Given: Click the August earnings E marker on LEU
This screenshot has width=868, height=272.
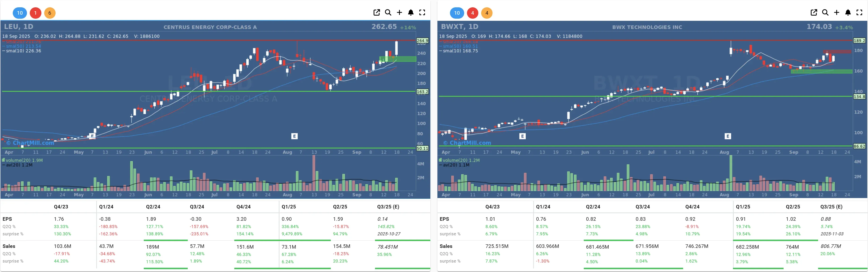Looking at the screenshot, I should click(295, 136).
